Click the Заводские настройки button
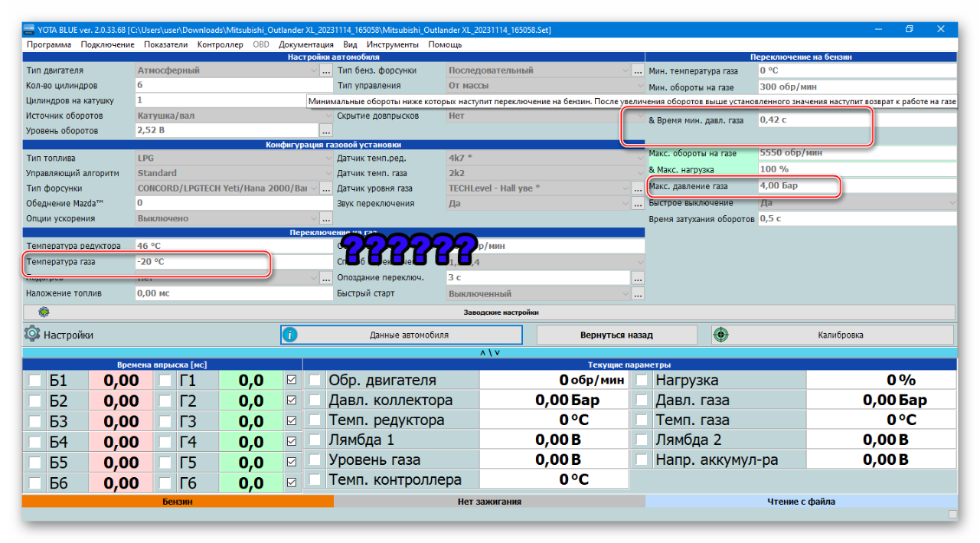This screenshot has width=980, height=543. 501,312
